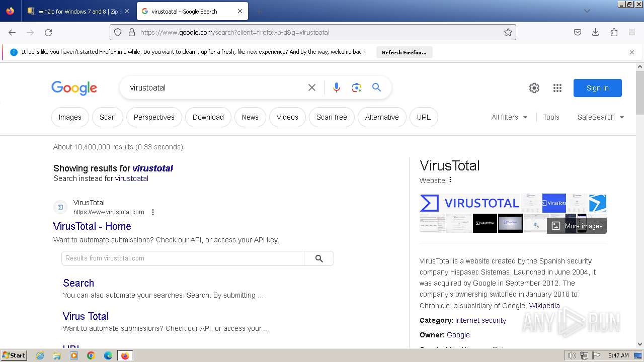Open the tracking protection shield icon
The image size is (644, 362).
click(118, 32)
